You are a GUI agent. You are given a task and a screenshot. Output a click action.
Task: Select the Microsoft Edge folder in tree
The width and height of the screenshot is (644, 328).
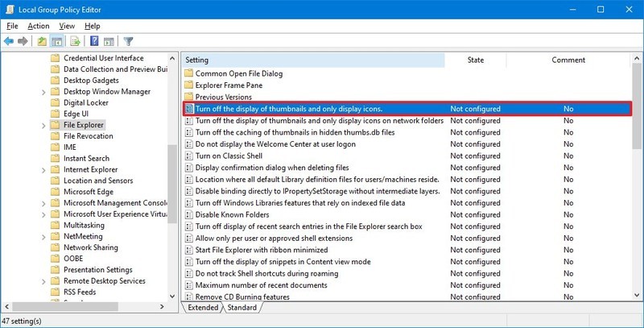click(x=89, y=192)
